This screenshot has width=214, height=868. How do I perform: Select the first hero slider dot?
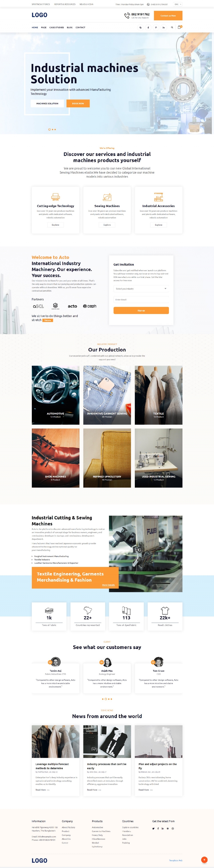pos(49,129)
